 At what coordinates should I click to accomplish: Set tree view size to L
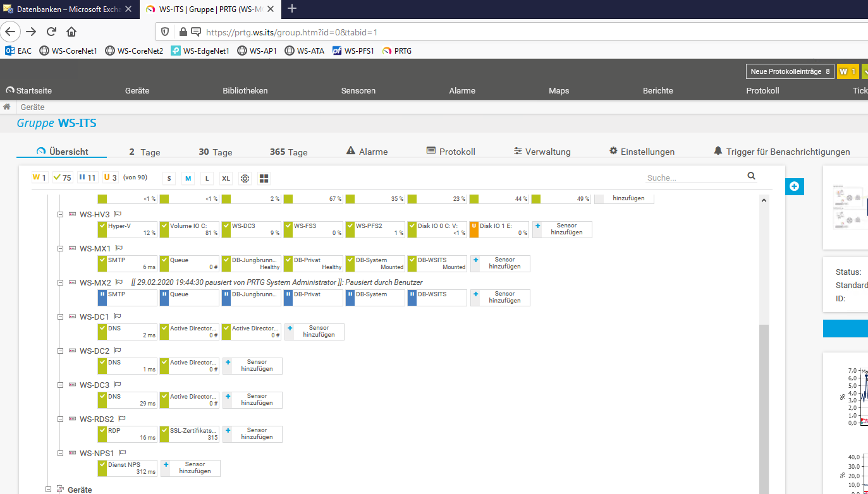(207, 179)
